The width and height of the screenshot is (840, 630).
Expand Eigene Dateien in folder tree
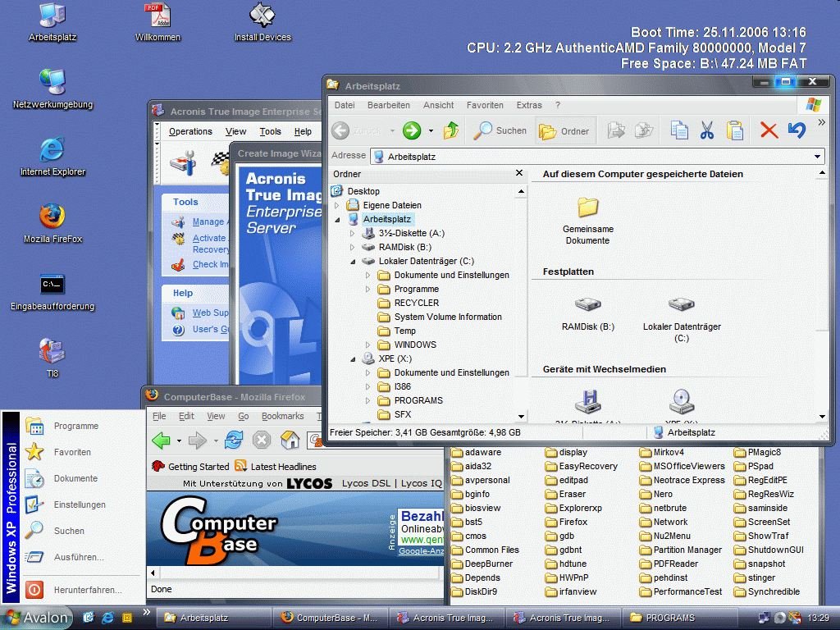(x=336, y=205)
